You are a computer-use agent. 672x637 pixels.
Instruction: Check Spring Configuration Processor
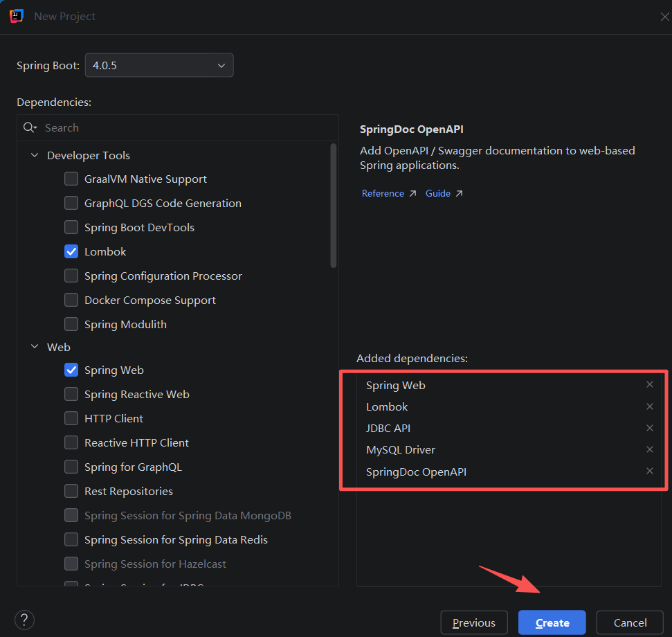(71, 276)
